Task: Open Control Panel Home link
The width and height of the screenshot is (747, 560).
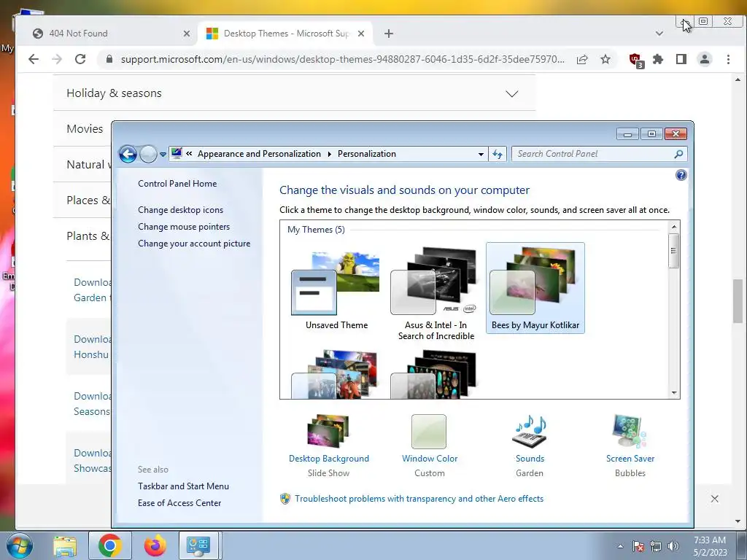Action: [177, 183]
